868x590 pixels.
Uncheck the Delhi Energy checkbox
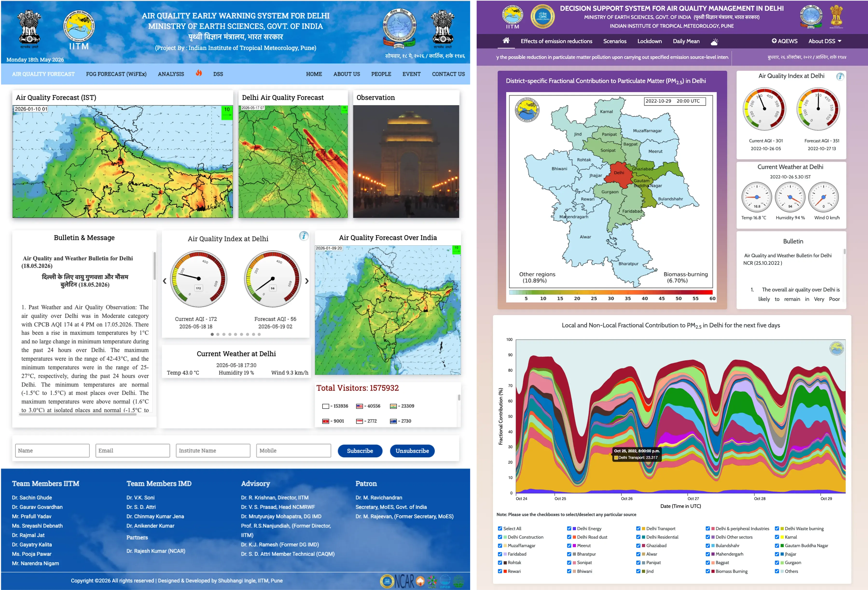pyautogui.click(x=569, y=529)
